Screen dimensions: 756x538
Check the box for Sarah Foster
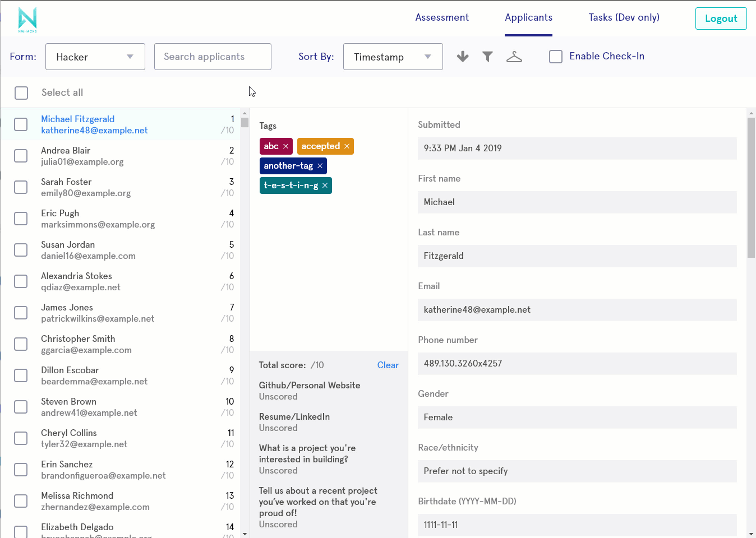pos(21,187)
